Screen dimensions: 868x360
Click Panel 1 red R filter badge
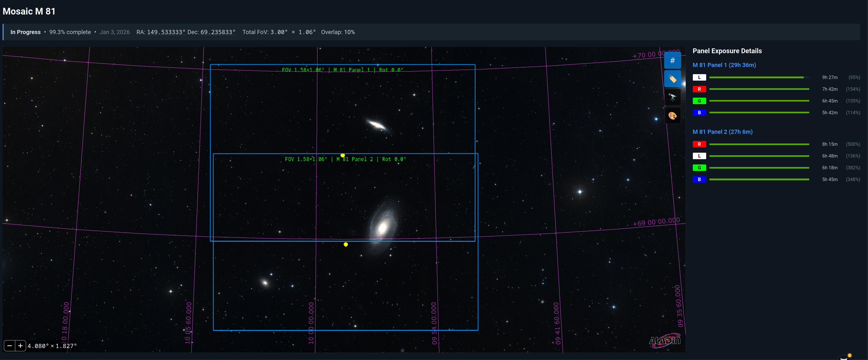[699, 89]
